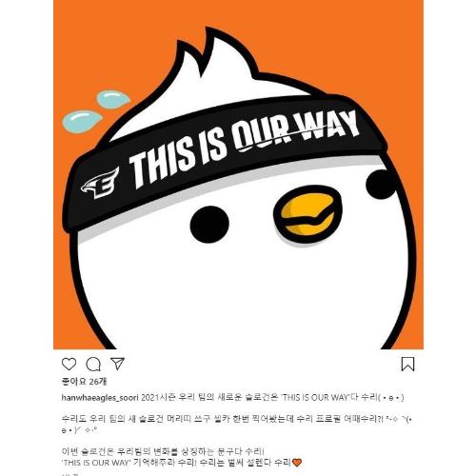Click the mascot's left black eye
Image resolution: width=476 pixels, height=476 pixels.
coord(209,225)
